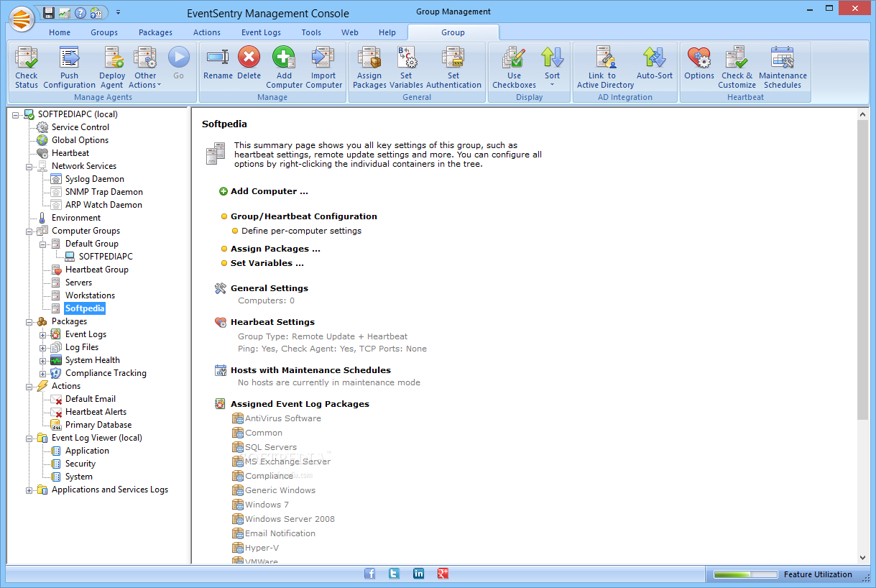Click the save icon in quick access toolbar
876x588 pixels.
[x=48, y=13]
